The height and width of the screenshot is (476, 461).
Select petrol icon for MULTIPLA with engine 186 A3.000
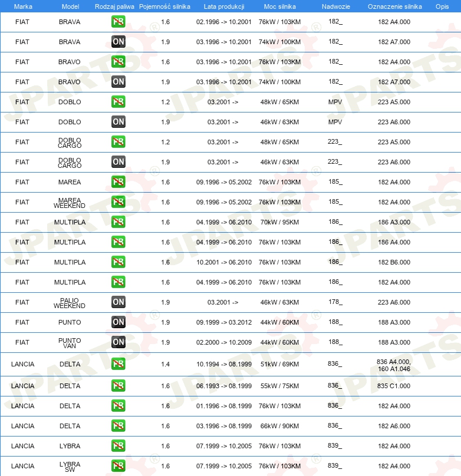pyautogui.click(x=118, y=222)
